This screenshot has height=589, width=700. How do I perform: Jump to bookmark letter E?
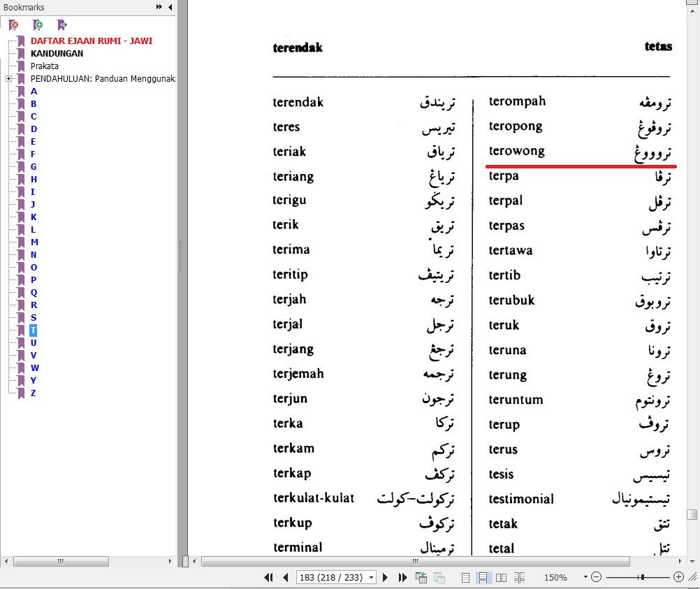pyautogui.click(x=33, y=142)
